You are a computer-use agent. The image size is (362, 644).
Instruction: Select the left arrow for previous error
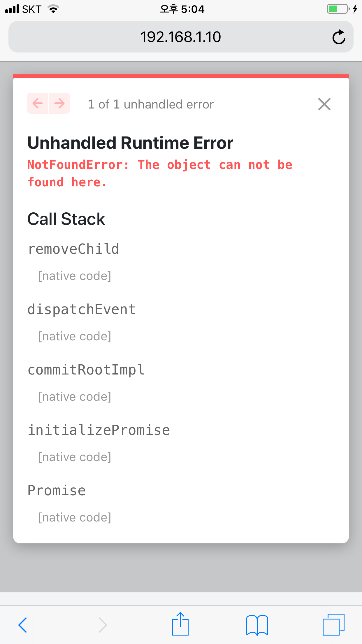click(x=38, y=103)
